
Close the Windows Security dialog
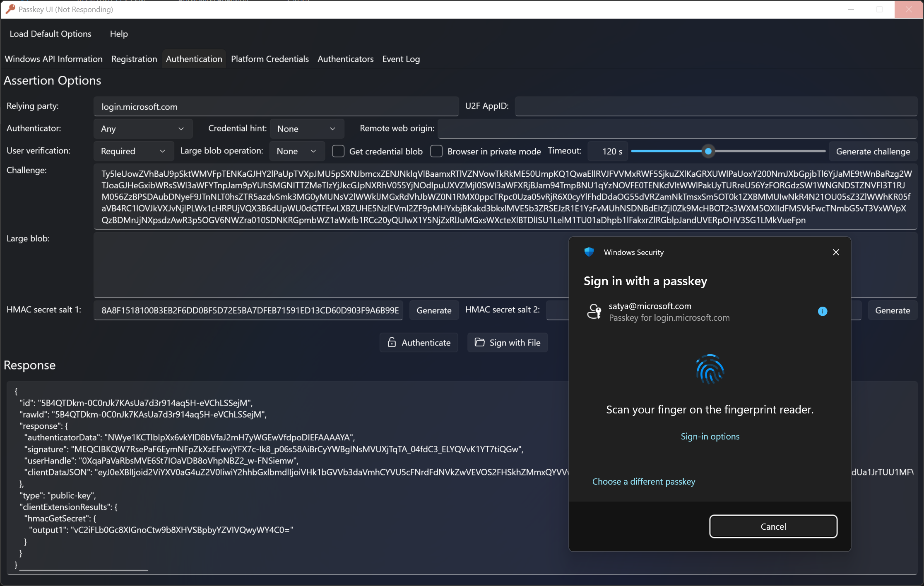[836, 252]
